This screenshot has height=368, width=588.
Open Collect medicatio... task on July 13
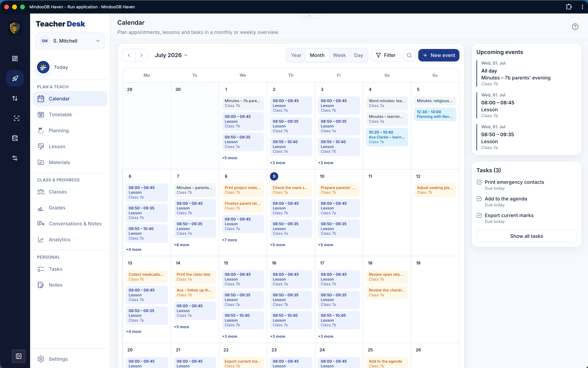(147, 277)
